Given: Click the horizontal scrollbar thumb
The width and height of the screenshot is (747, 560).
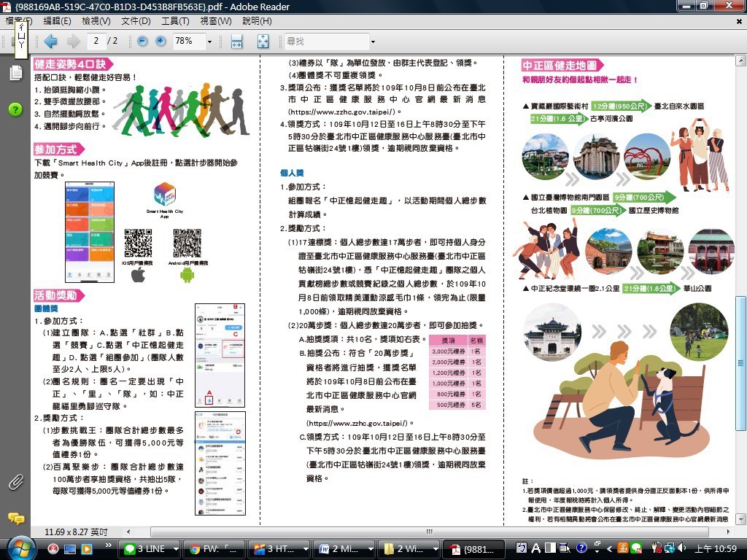Looking at the screenshot, I should tap(429, 532).
